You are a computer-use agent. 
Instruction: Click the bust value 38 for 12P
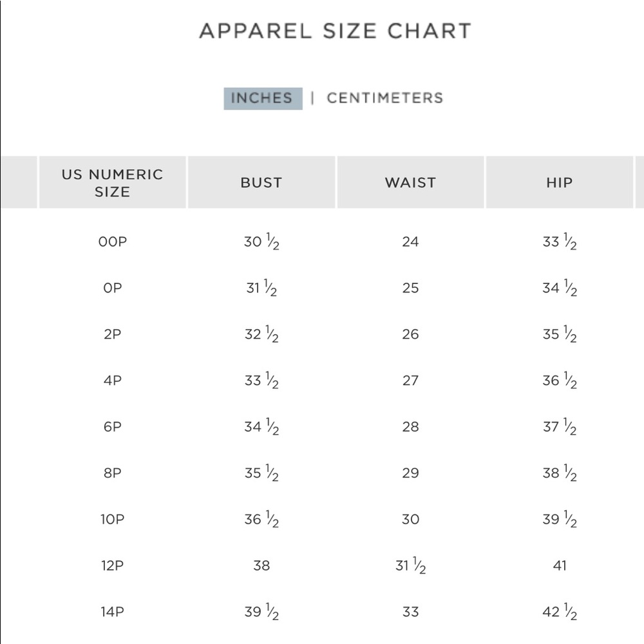pos(261,565)
